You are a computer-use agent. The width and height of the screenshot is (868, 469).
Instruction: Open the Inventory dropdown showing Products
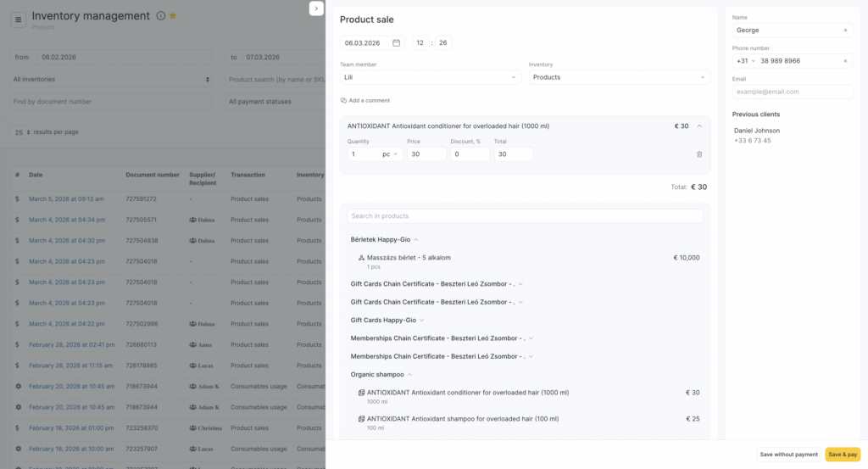(619, 77)
